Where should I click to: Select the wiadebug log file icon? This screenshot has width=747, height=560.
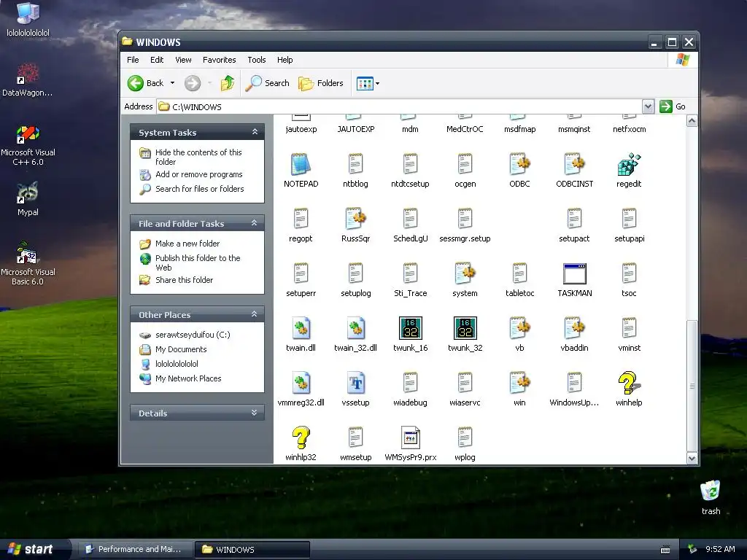(x=410, y=384)
